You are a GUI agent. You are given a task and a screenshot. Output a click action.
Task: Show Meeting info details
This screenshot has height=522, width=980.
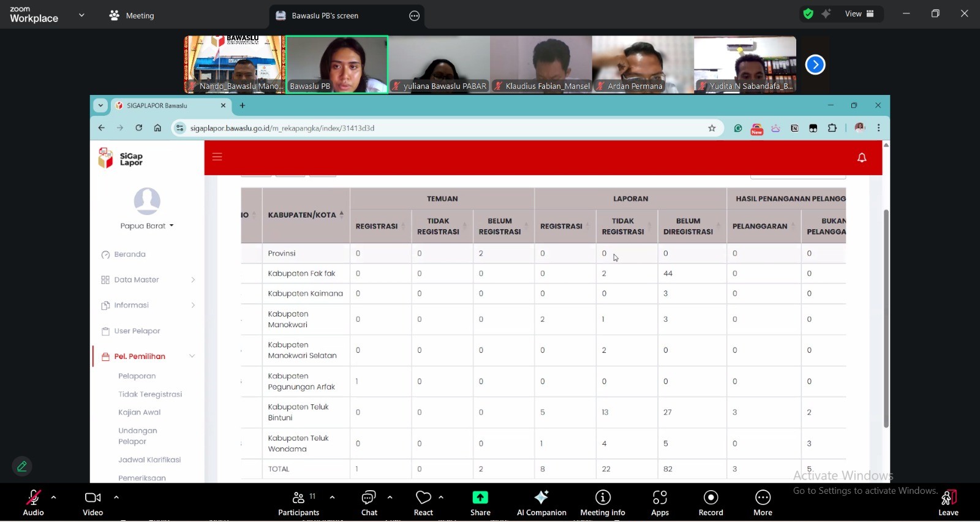603,502
